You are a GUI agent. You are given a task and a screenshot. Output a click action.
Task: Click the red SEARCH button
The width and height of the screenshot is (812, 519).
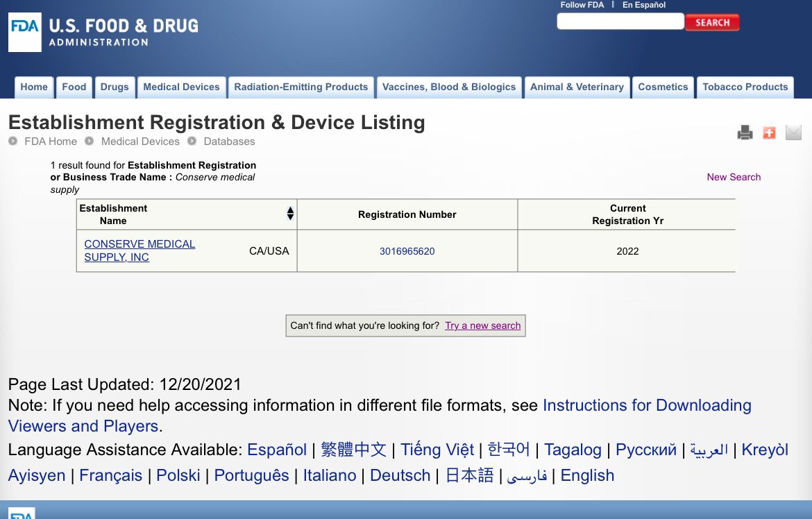pos(712,22)
